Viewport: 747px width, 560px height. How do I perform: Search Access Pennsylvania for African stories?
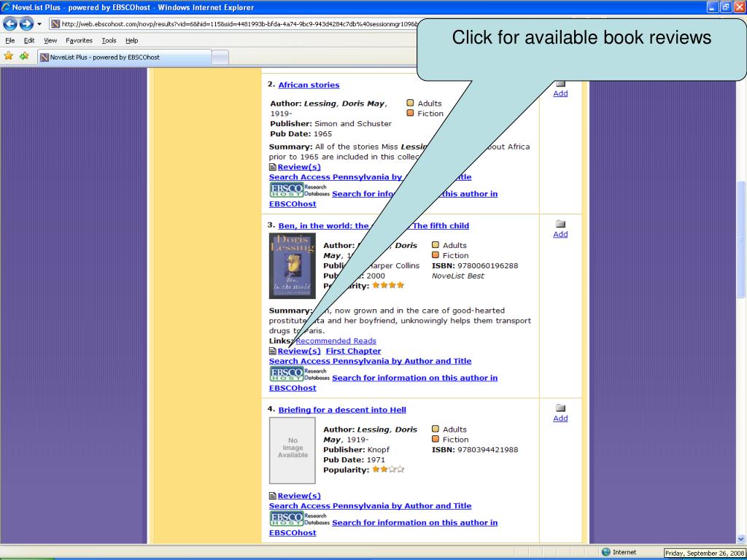[370, 177]
